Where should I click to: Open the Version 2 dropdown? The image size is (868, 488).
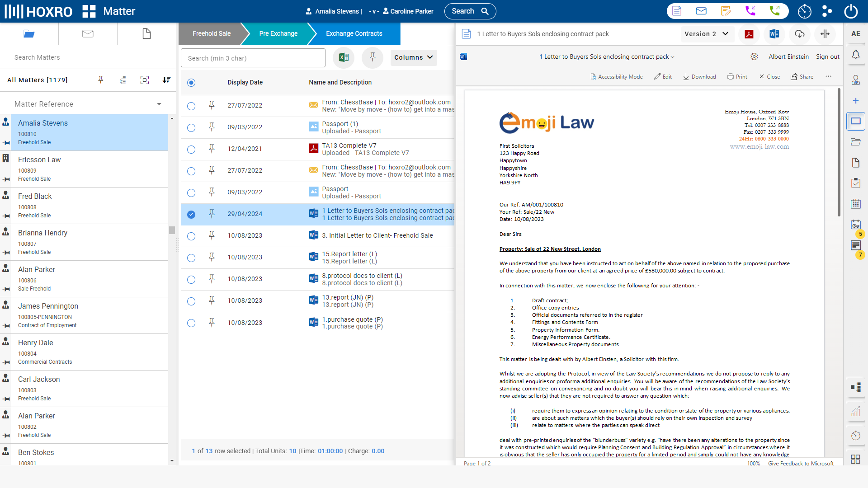click(x=707, y=34)
